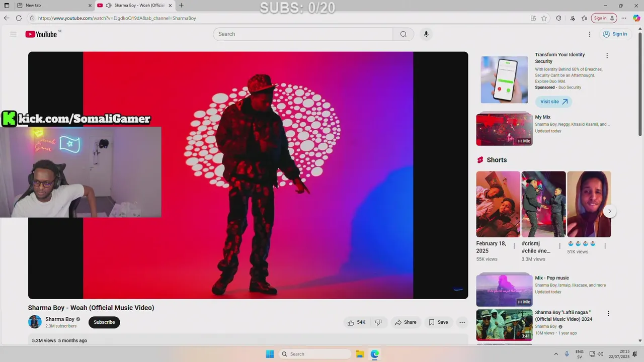Image resolution: width=644 pixels, height=362 pixels.
Task: Open Edge settings and more menu
Action: (x=624, y=18)
